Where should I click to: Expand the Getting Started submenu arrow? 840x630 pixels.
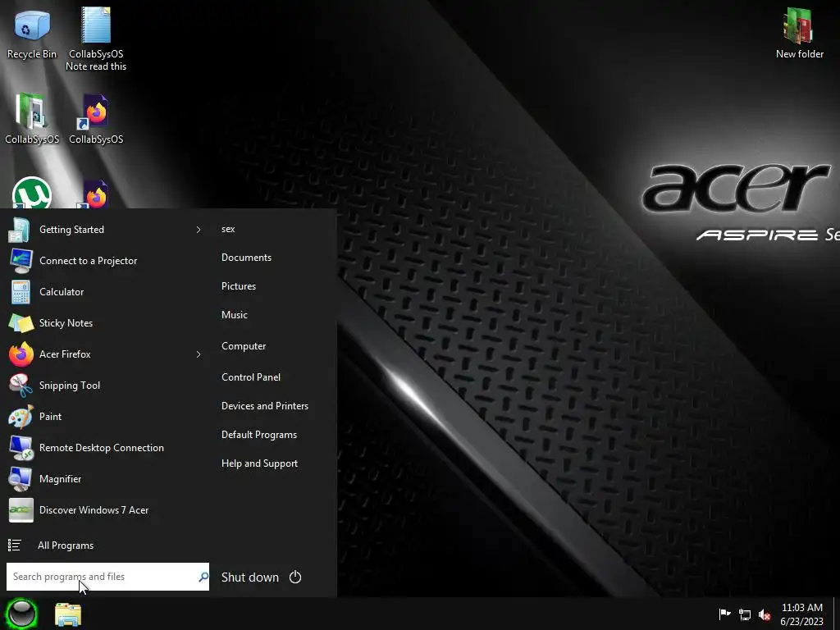coord(199,230)
